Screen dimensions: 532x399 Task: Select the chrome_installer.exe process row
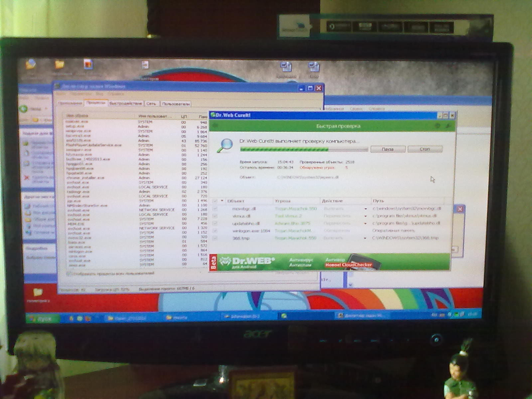pos(136,178)
